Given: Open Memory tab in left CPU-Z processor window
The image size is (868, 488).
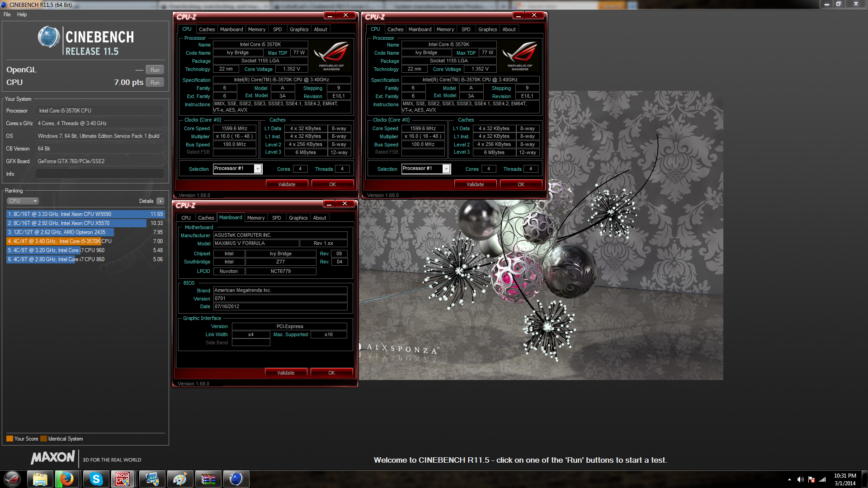Looking at the screenshot, I should click(x=257, y=29).
